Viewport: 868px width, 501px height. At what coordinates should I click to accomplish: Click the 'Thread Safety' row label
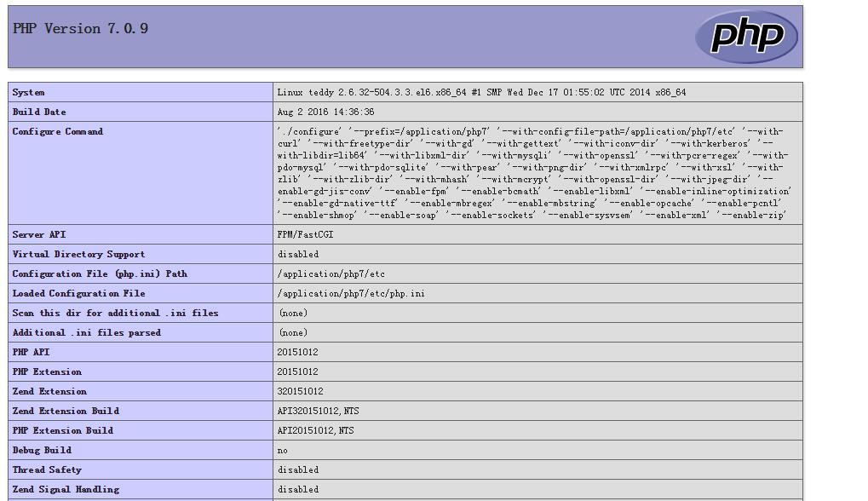point(47,470)
